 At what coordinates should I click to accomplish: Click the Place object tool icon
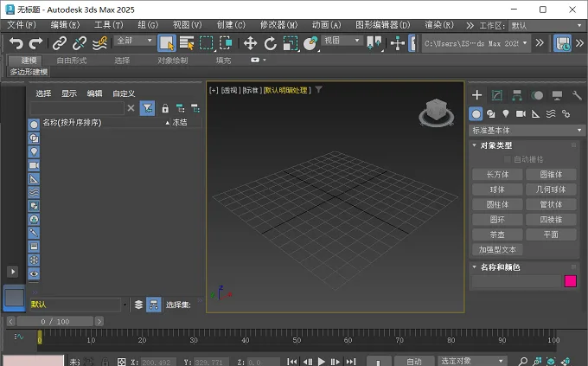pyautogui.click(x=310, y=43)
